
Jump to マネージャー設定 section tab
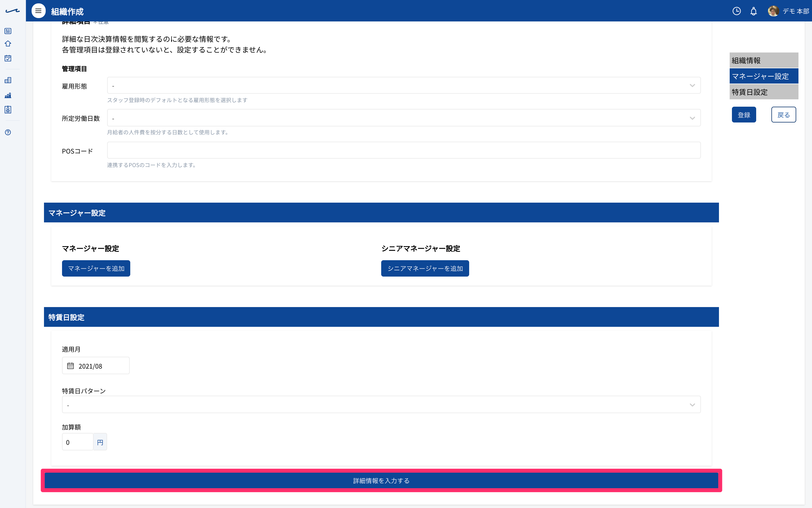click(x=764, y=76)
